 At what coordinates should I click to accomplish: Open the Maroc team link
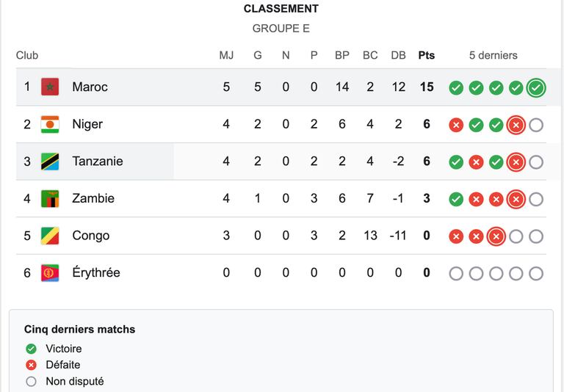coord(90,87)
